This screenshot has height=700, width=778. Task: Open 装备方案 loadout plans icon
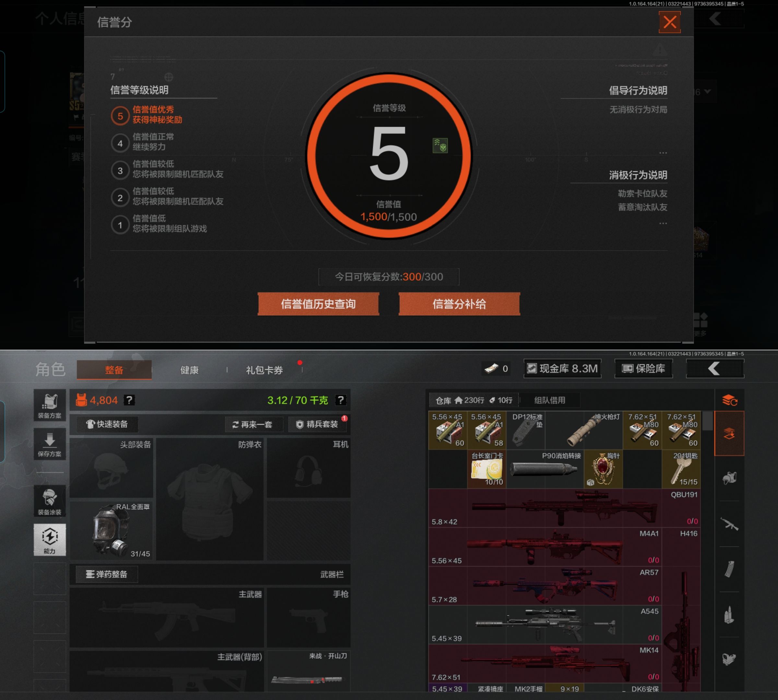50,405
